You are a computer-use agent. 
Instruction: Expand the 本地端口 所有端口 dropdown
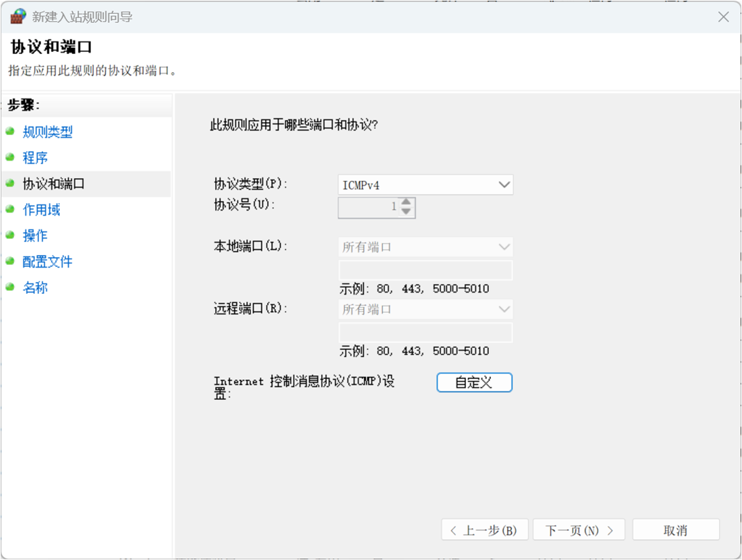[x=425, y=247]
